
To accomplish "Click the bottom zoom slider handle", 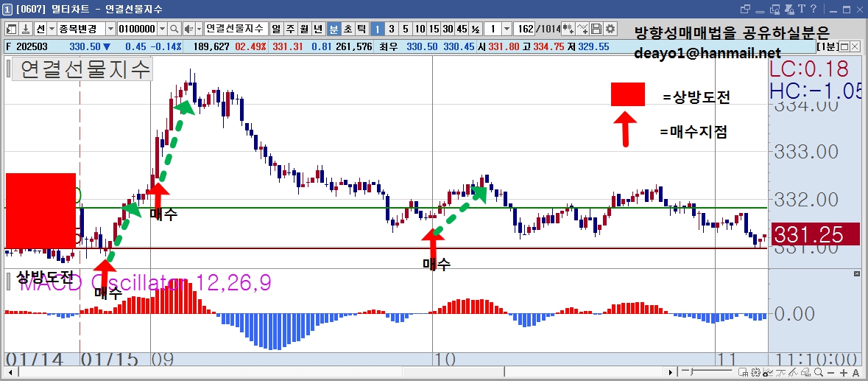I will click(x=691, y=371).
